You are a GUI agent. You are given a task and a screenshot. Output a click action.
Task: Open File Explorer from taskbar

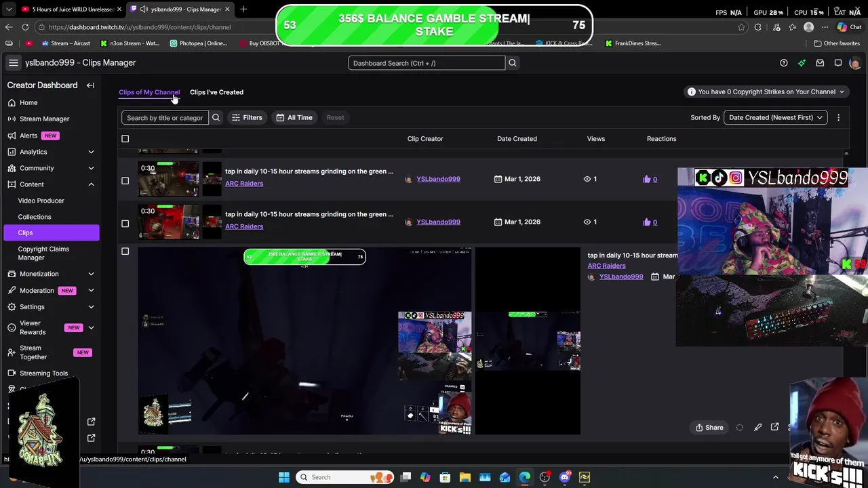pyautogui.click(x=465, y=477)
